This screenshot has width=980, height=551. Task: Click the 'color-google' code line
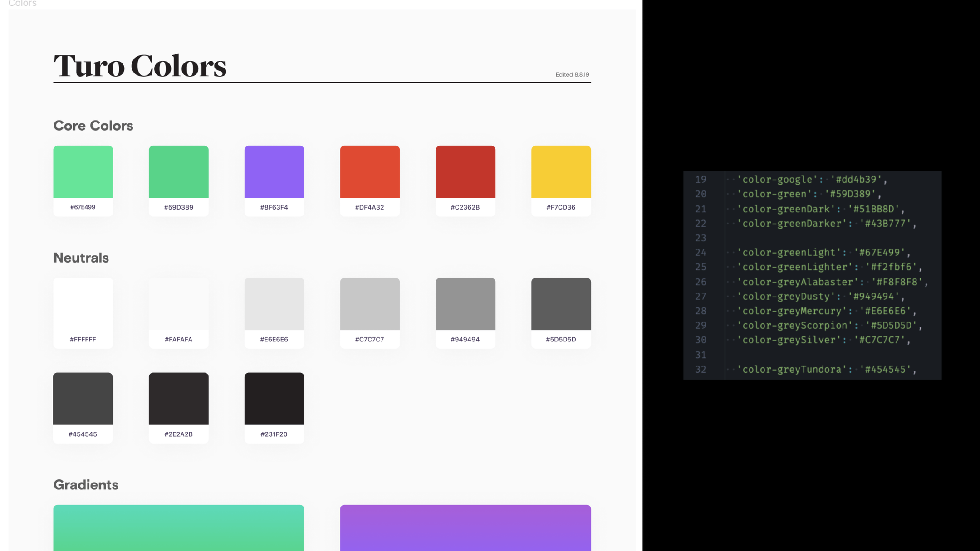click(811, 180)
